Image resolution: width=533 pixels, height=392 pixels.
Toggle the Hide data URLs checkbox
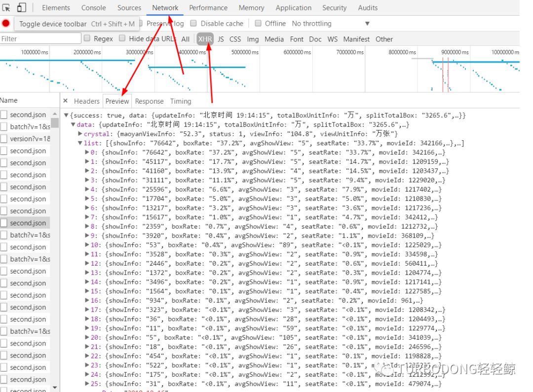pos(122,38)
